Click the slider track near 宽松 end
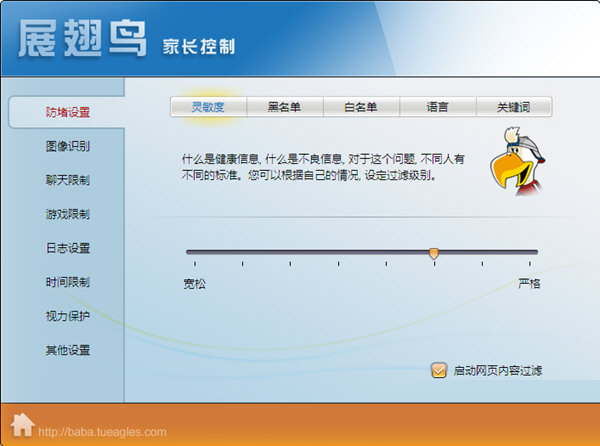Viewport: 600px width, 446px height. click(200, 252)
